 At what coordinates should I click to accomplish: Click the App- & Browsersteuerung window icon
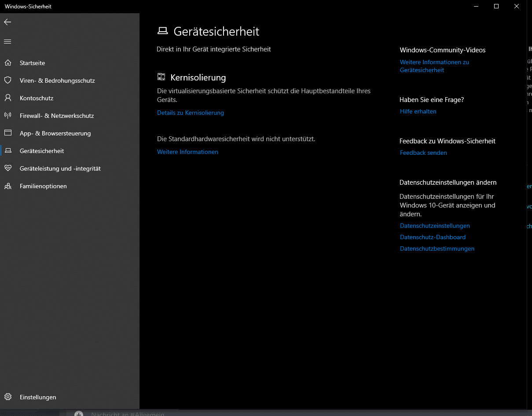point(7,133)
